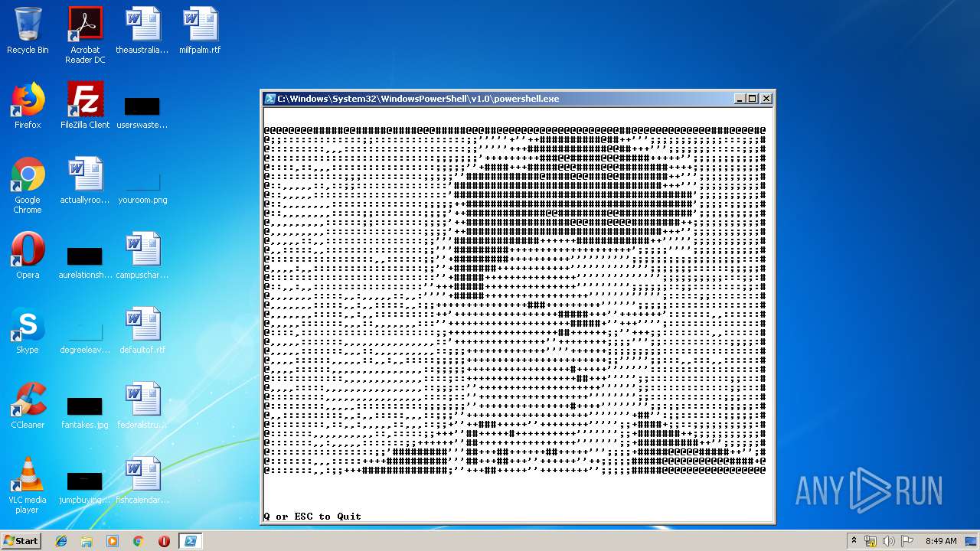
Task: Open Skype from the desktop shortcut
Action: tap(28, 331)
